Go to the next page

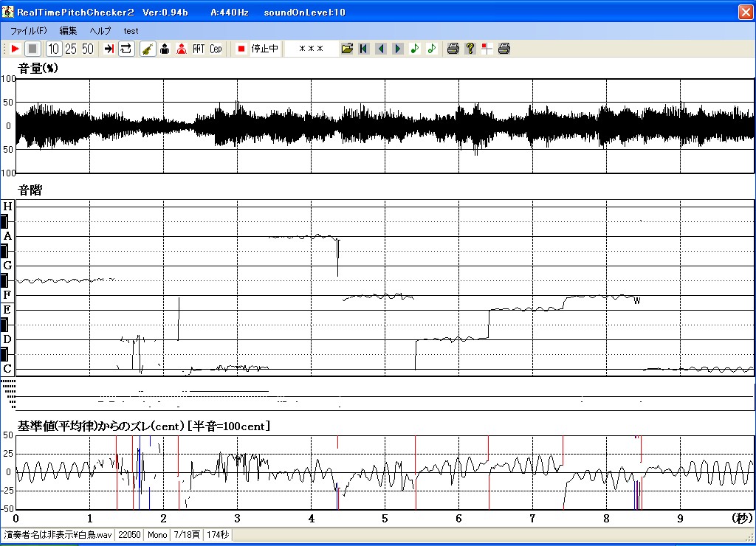(x=398, y=49)
